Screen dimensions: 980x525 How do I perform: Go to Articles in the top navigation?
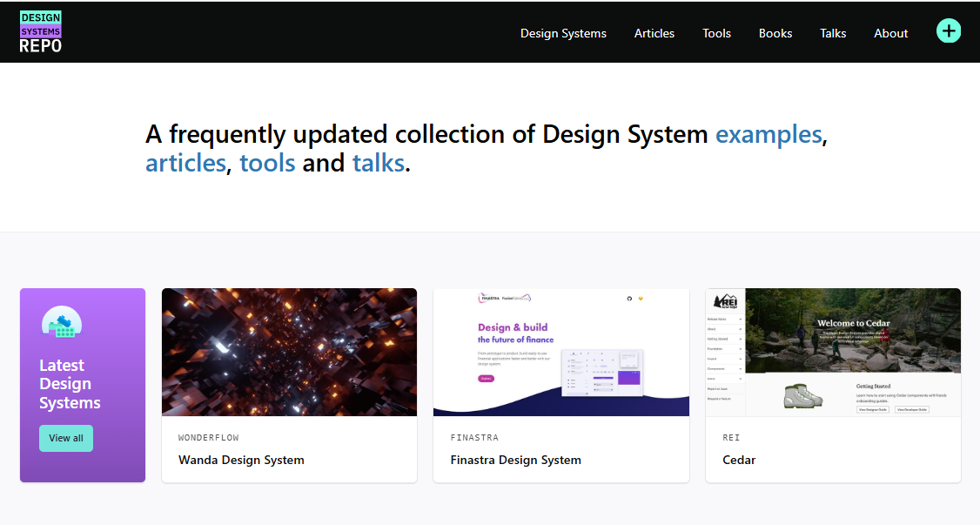654,33
